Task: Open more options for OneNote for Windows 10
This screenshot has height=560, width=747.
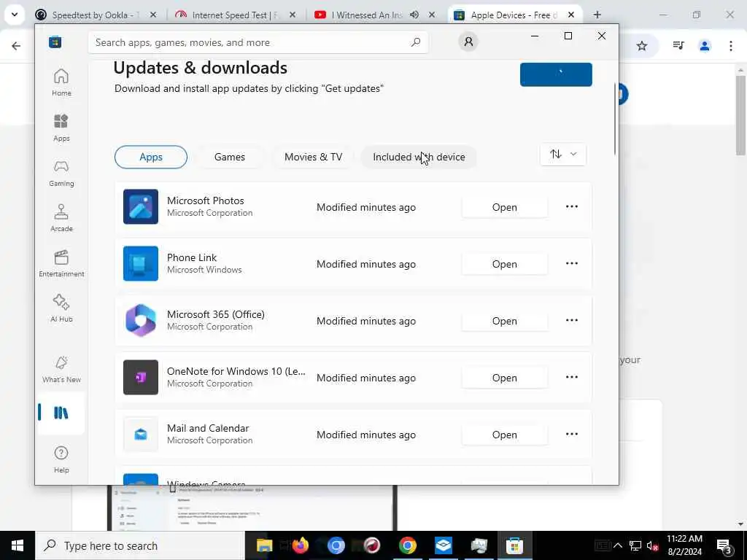Action: pyautogui.click(x=572, y=377)
